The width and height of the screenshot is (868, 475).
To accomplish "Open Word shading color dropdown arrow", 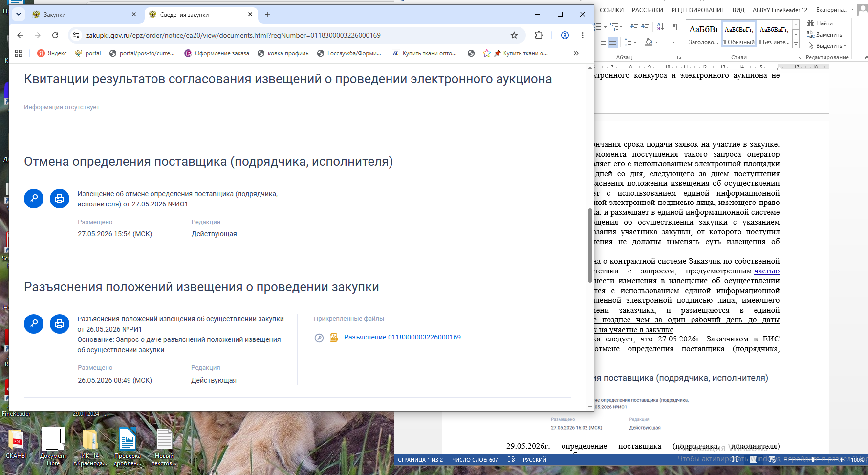I will click(x=656, y=42).
